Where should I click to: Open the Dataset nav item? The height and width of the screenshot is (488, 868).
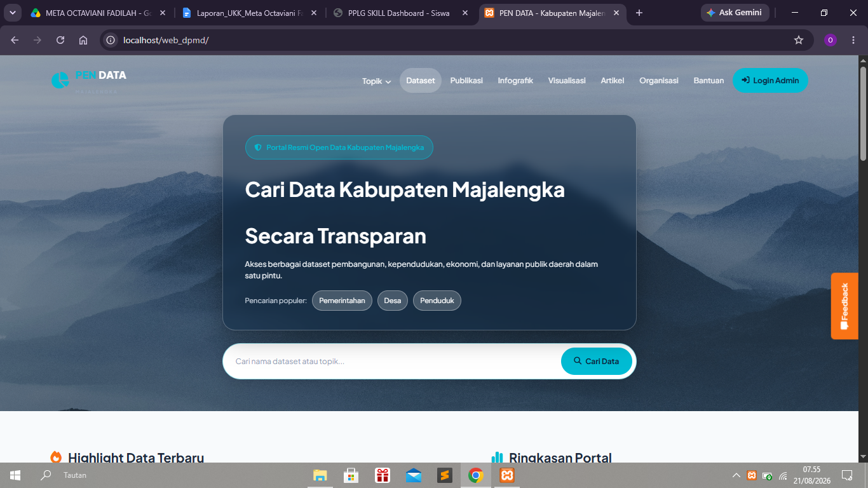[x=421, y=81]
